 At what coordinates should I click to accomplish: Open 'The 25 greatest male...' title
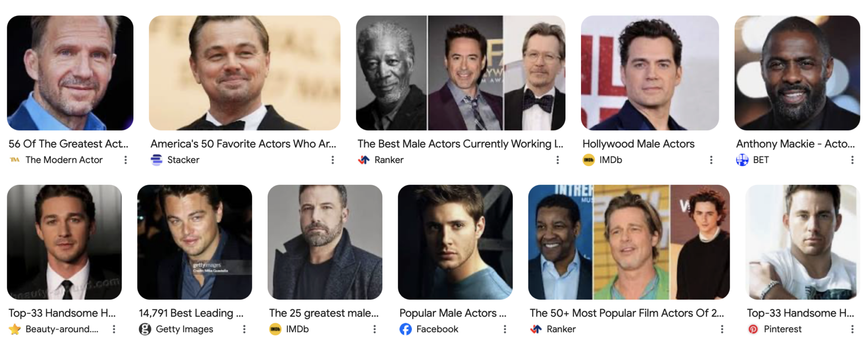[x=324, y=313]
